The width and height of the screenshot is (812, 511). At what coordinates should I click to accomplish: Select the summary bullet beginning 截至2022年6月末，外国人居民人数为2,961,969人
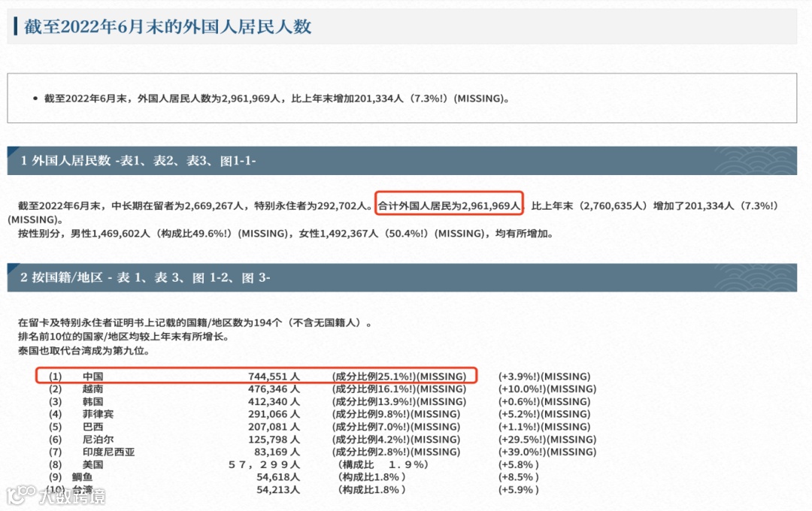pyautogui.click(x=277, y=98)
